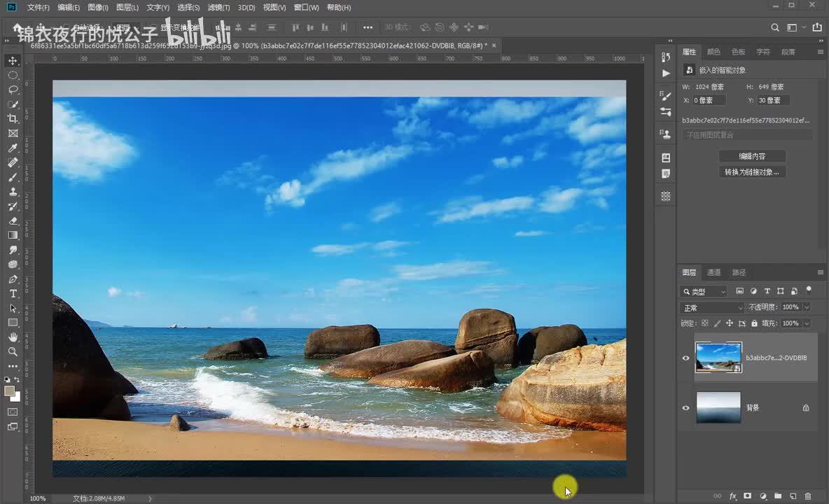829x504 pixels.
Task: Switch to the 通道 channels tab
Action: pos(713,272)
